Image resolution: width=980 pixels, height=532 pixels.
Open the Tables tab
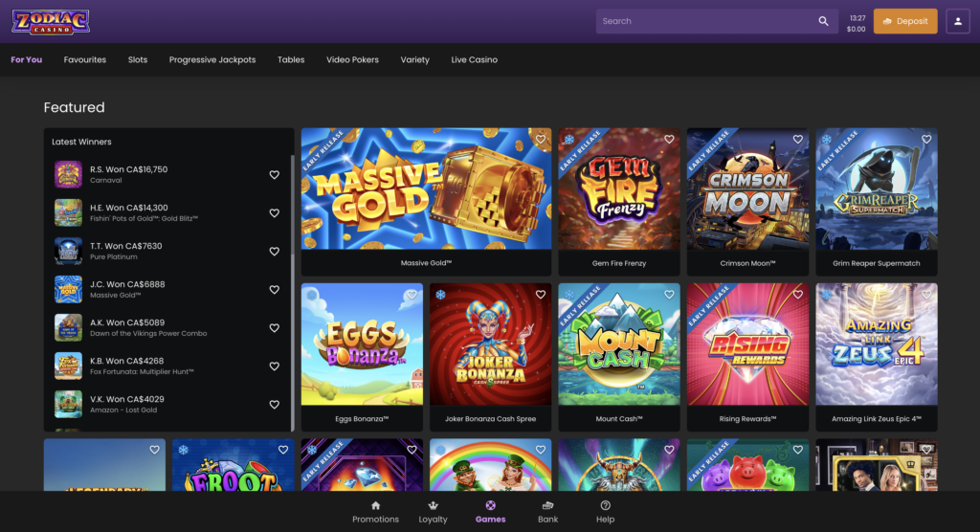point(291,60)
